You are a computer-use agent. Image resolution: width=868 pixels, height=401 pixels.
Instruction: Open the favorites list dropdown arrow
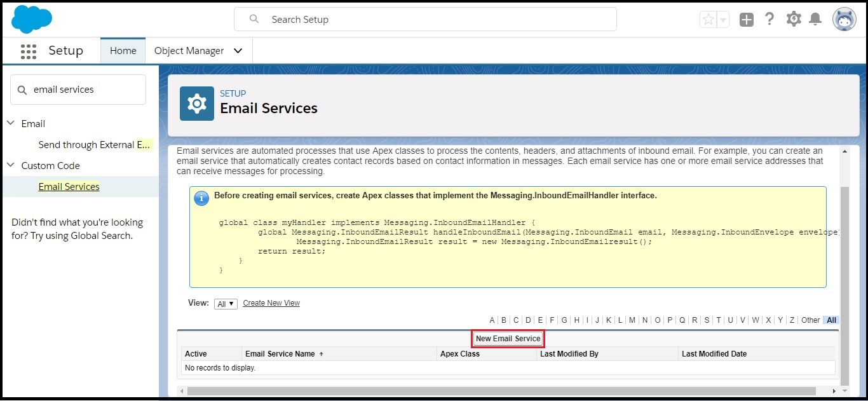coord(723,20)
